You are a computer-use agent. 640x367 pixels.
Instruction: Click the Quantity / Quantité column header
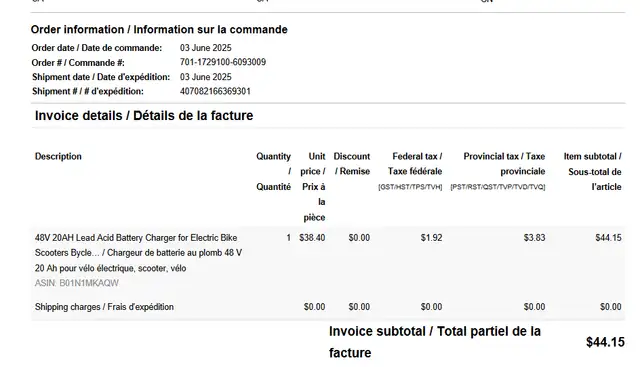273,171
